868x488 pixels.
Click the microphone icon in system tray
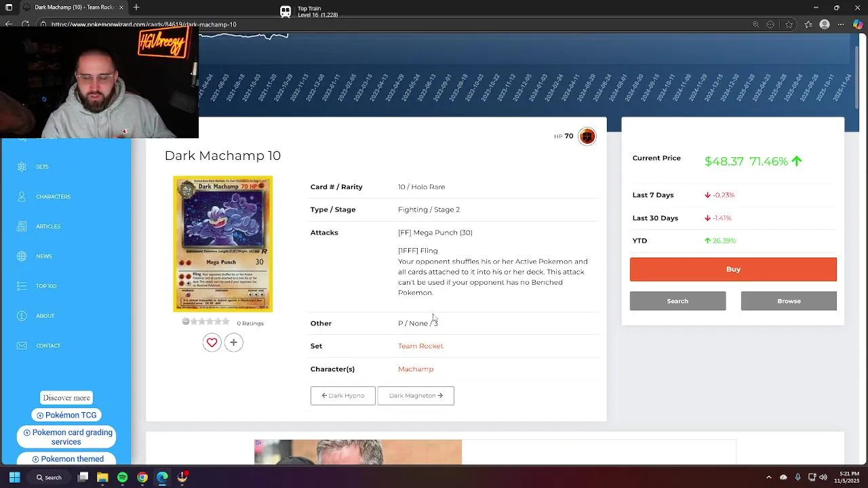(x=797, y=477)
